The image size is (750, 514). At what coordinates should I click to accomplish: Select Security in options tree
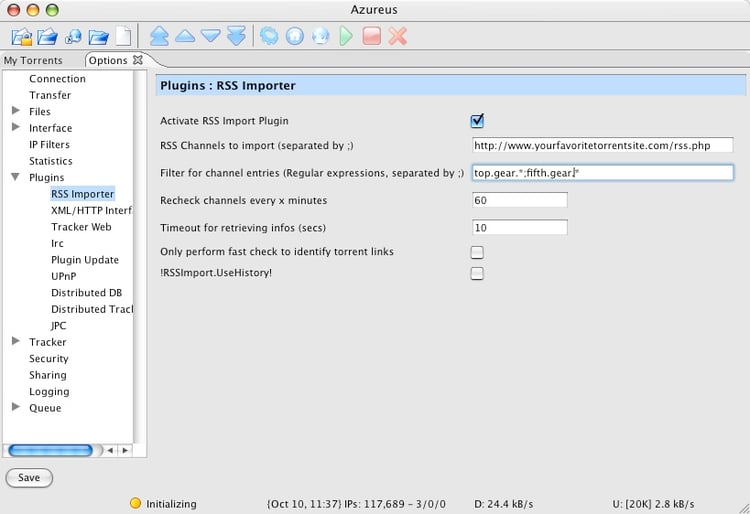point(49,359)
